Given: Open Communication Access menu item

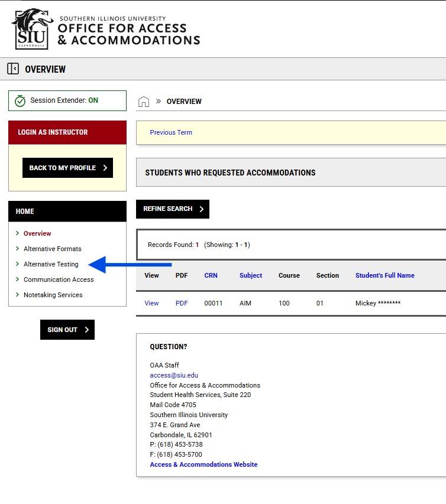Looking at the screenshot, I should (x=59, y=279).
